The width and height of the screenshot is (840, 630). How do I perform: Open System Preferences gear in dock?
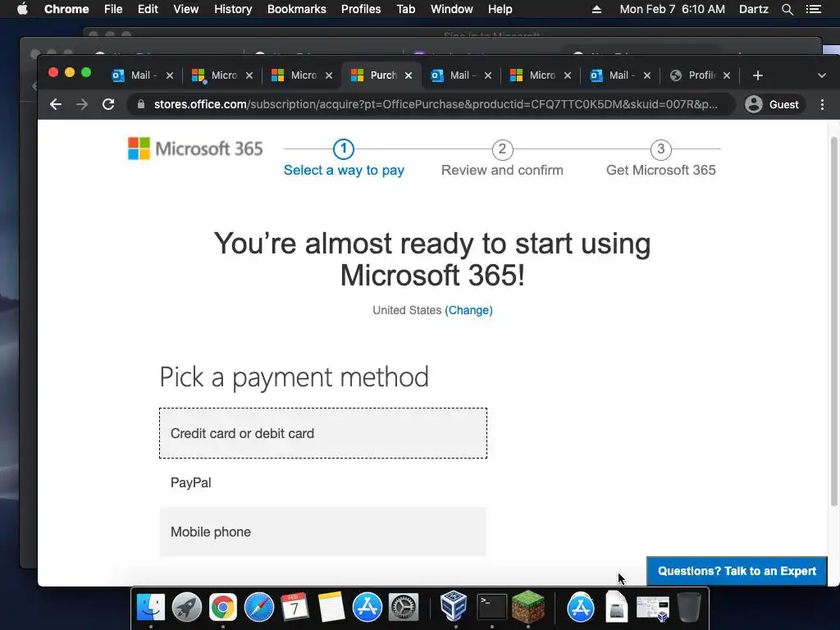404,608
